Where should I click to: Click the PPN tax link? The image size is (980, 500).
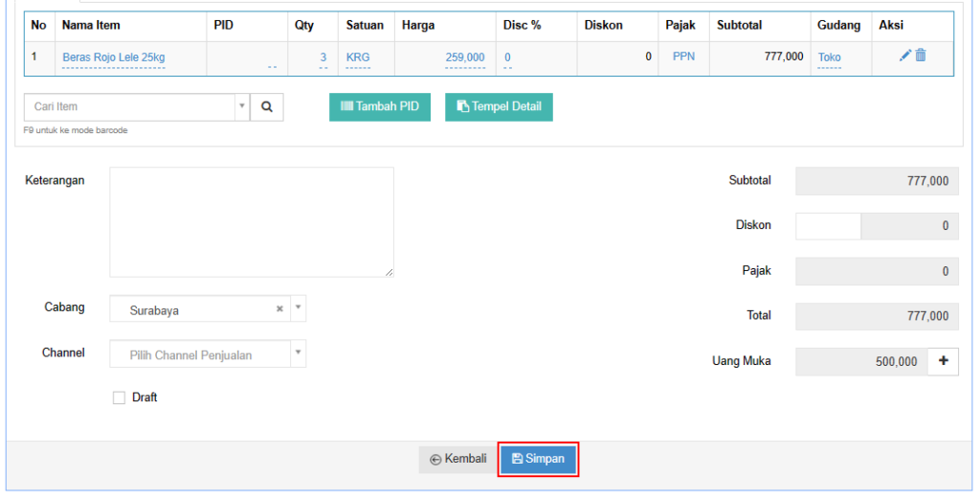(683, 57)
